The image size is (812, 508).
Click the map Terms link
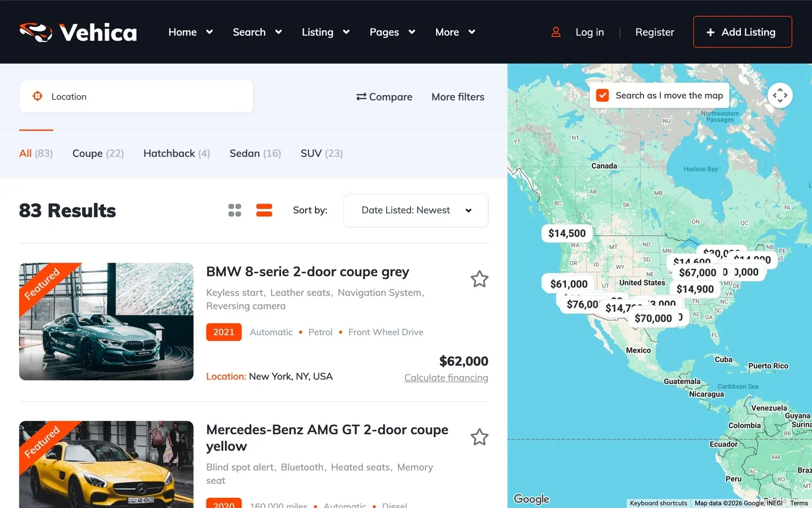(799, 503)
